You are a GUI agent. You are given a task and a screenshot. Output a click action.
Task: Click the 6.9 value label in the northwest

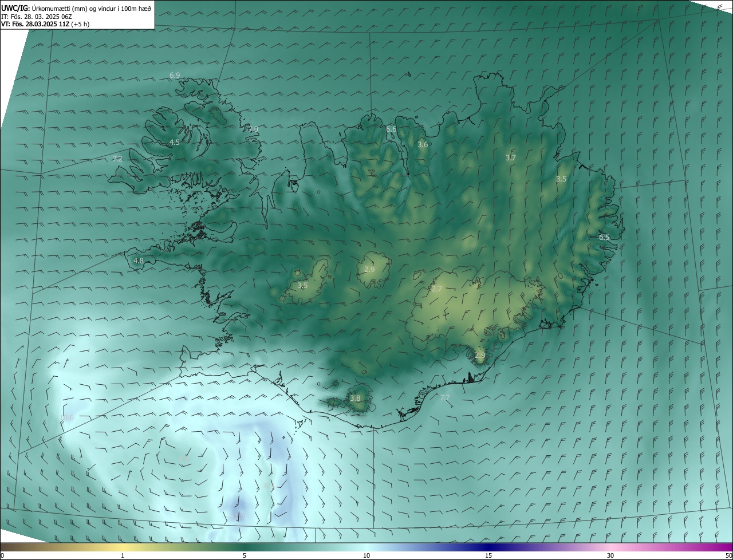tap(175, 76)
